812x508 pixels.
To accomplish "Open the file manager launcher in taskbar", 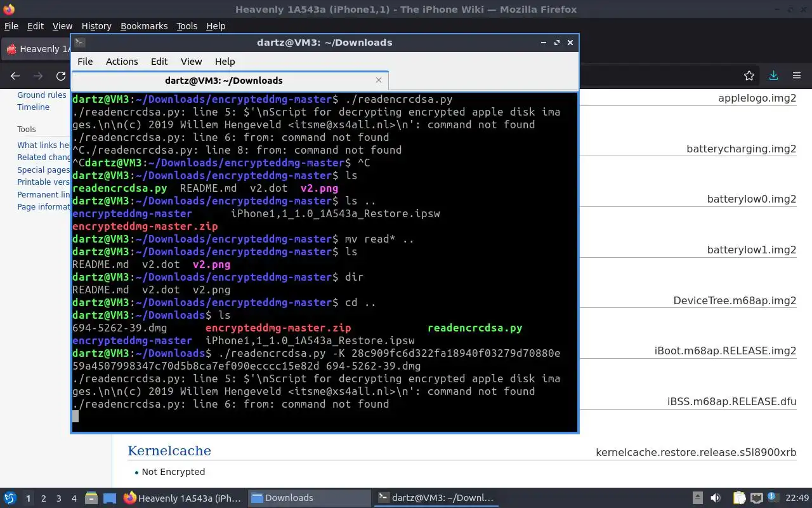I will pyautogui.click(x=91, y=498).
